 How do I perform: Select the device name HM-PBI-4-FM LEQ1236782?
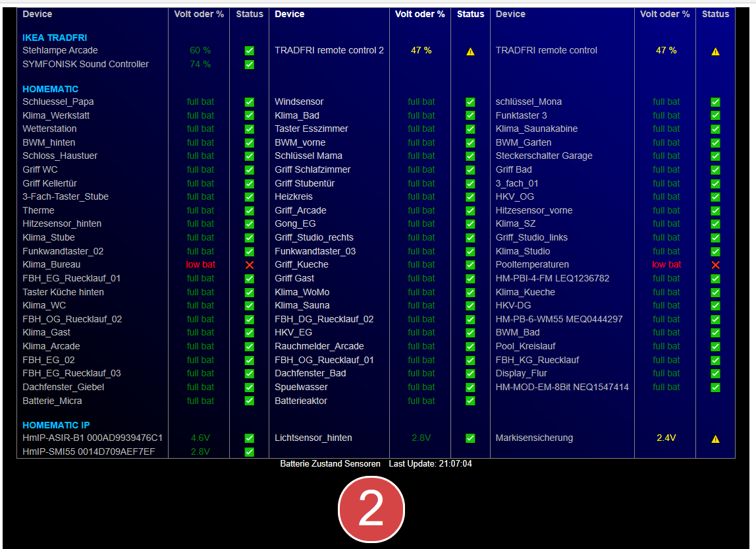tap(553, 278)
